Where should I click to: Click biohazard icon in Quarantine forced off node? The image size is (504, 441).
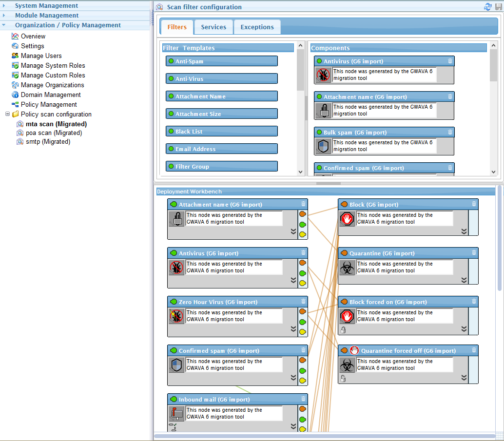point(347,365)
